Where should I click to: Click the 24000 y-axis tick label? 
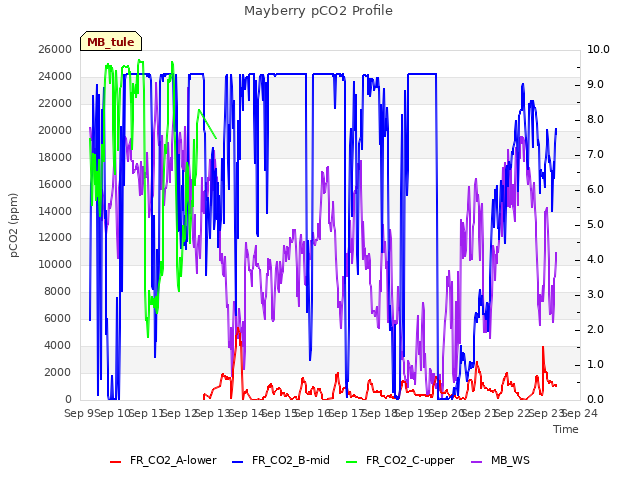point(55,76)
